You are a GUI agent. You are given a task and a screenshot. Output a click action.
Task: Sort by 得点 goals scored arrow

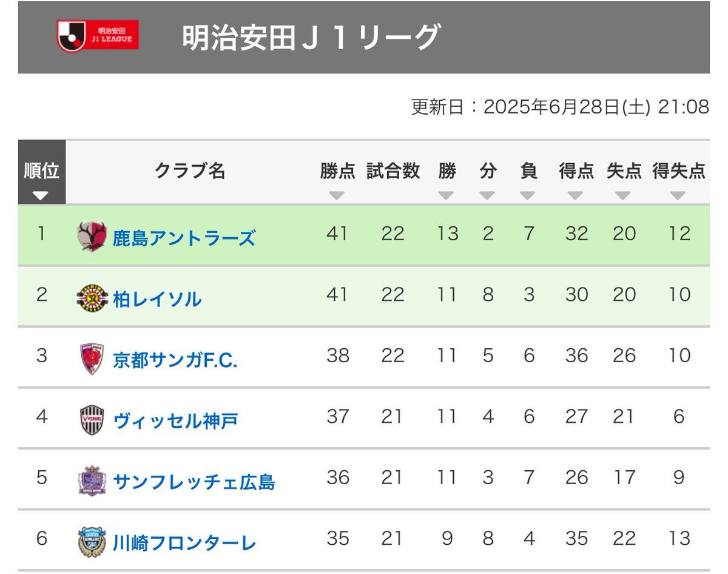coord(575,195)
